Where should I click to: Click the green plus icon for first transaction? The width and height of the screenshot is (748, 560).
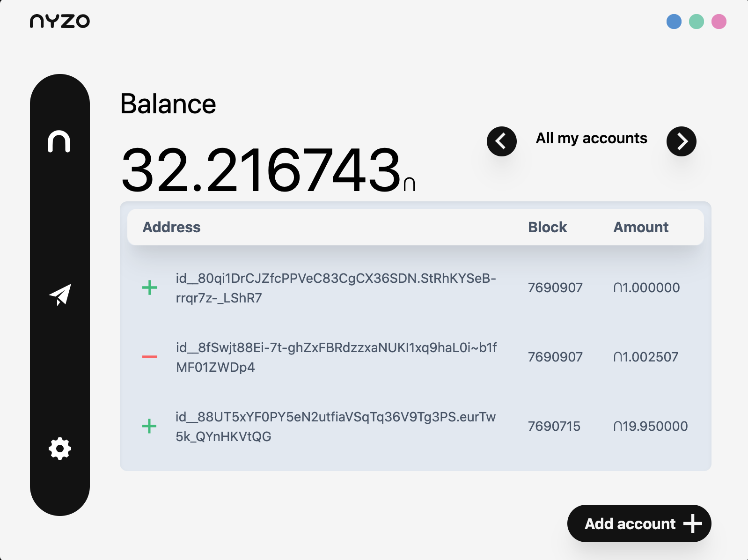149,287
